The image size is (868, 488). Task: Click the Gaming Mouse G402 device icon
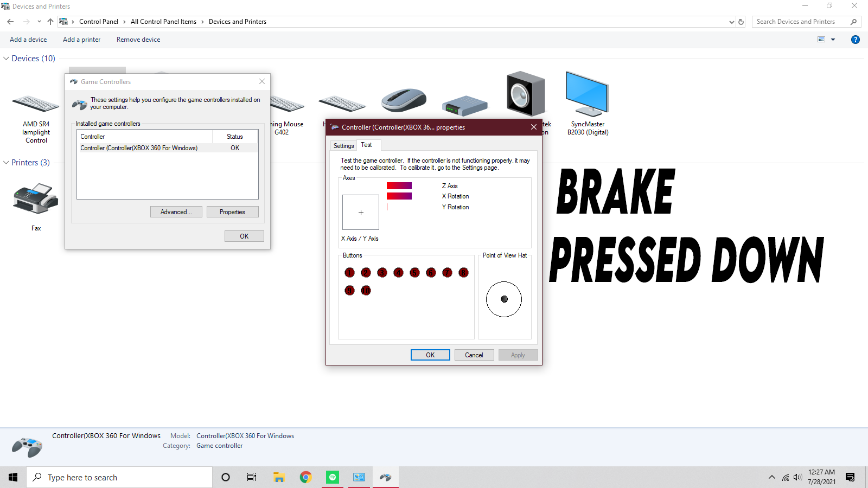(x=286, y=103)
